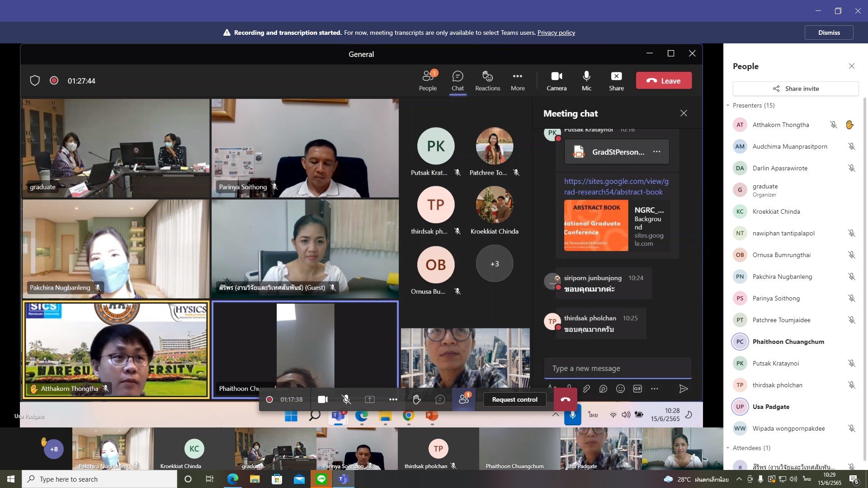868x488 pixels.
Task: Click Type here to search box
Action: click(99, 479)
